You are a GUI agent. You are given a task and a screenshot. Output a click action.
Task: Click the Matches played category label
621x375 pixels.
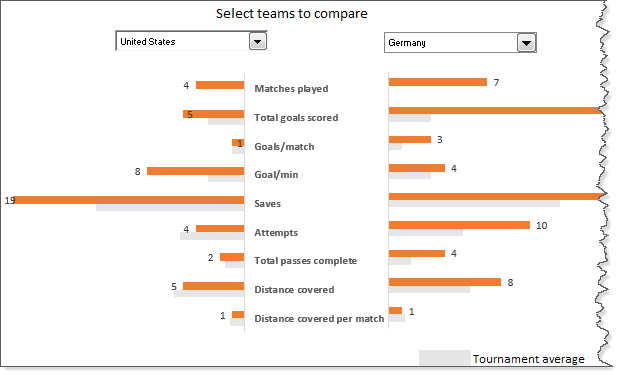pos(291,89)
